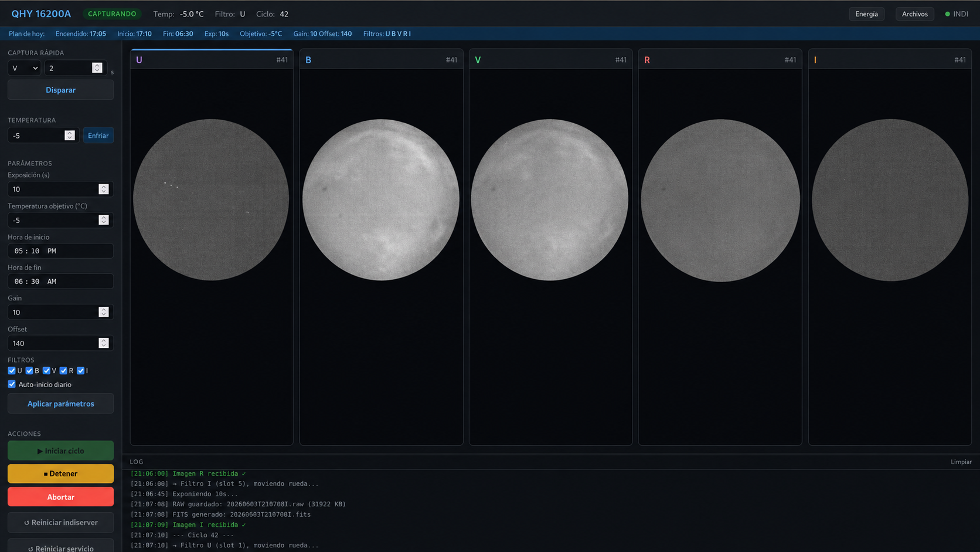980x552 pixels.
Task: Open the quick capture filter dropdown
Action: 24,68
